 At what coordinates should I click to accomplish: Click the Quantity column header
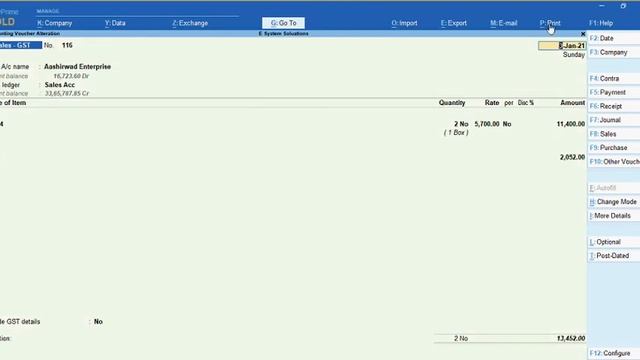452,103
